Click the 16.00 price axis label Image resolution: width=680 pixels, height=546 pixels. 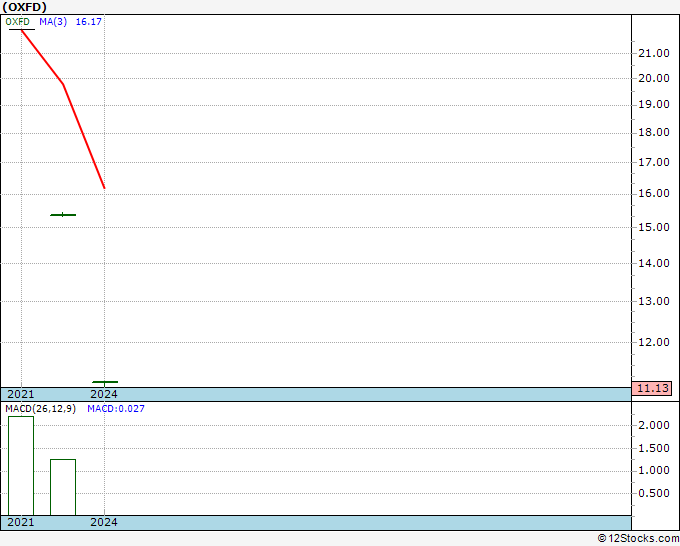tap(654, 193)
